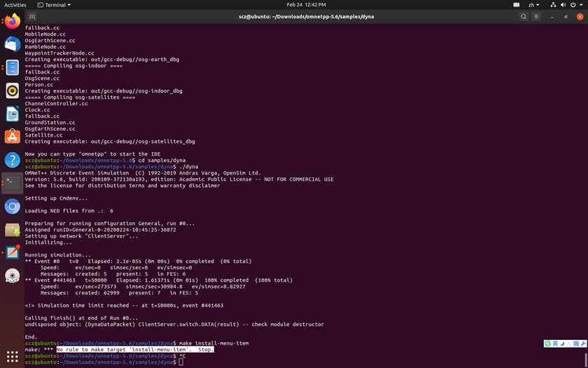Open the terminal hamburger menu
The image size is (588, 368).
(536, 17)
